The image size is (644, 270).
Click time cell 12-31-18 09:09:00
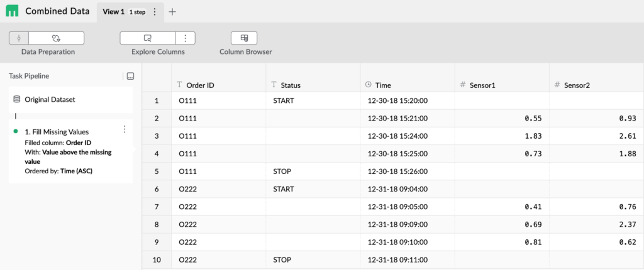click(408, 224)
